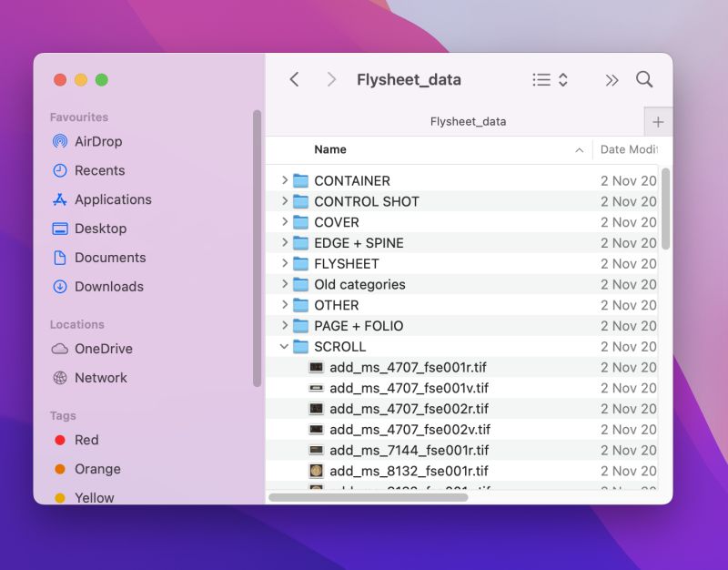The image size is (728, 570).
Task: Minimize the Finder window with yellow button
Action: (x=81, y=80)
